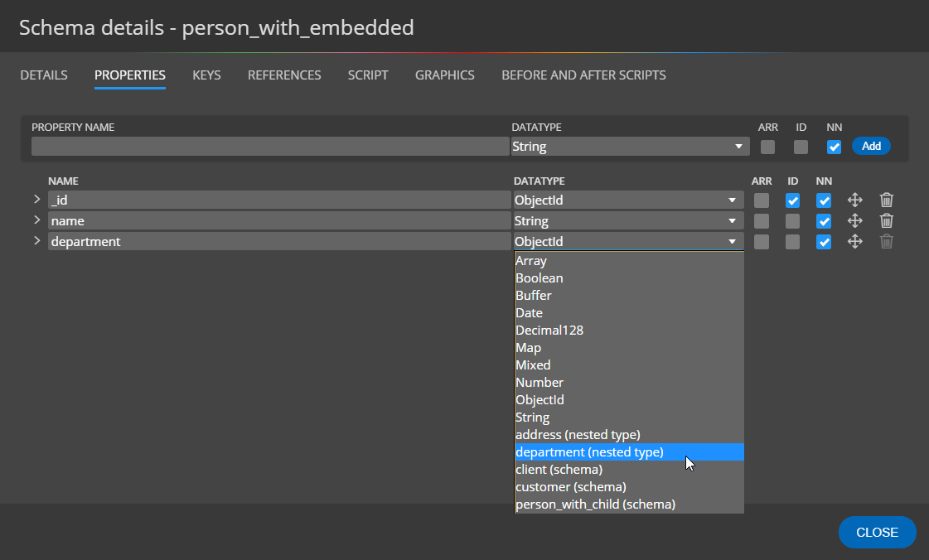Click the Add property button
Image resolution: width=929 pixels, height=560 pixels.
[871, 147]
